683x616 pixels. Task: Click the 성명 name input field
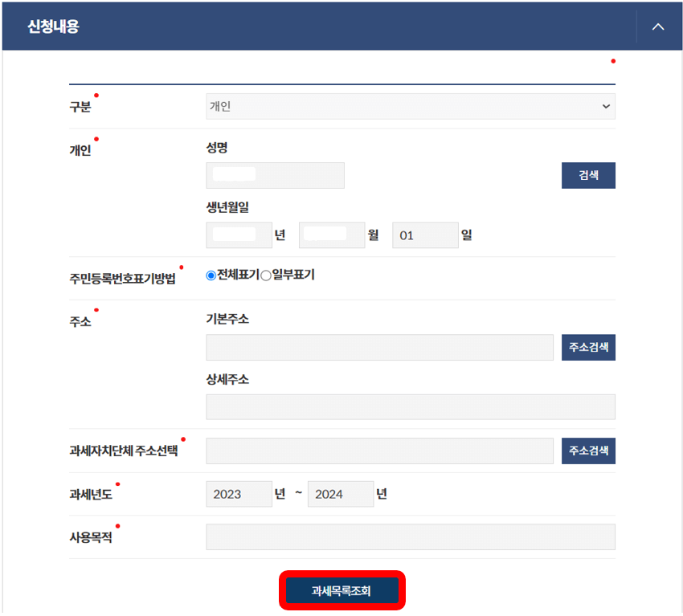[275, 175]
